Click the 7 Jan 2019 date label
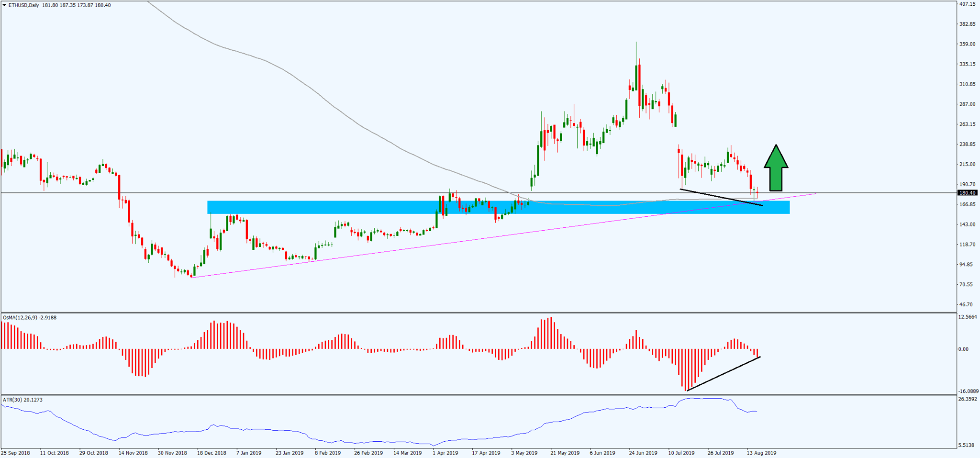The image size is (980, 458). [249, 453]
